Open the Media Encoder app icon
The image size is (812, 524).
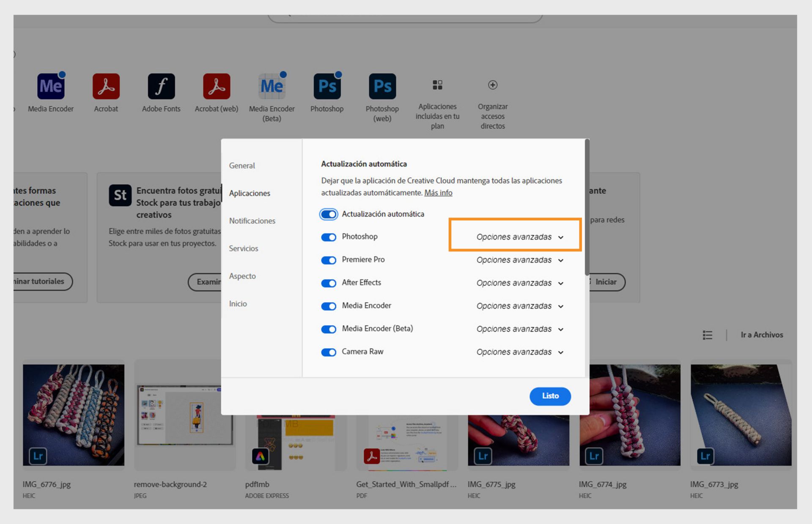pos(51,86)
